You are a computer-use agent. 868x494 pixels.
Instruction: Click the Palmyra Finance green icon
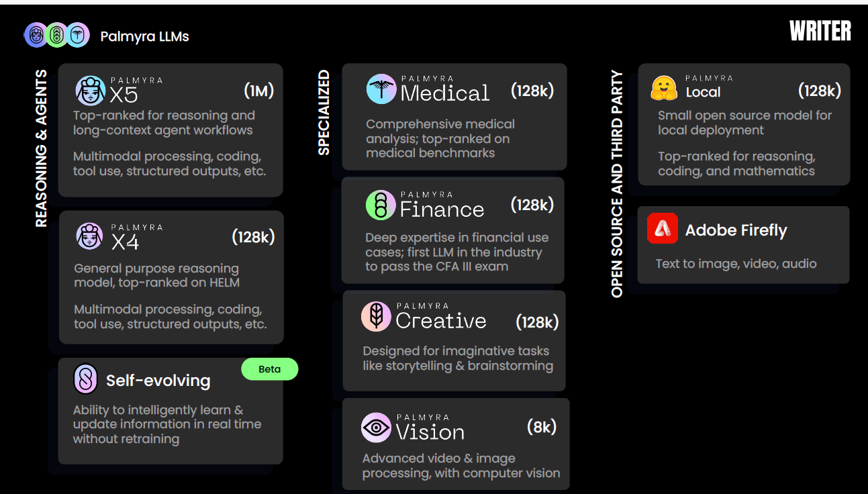tap(381, 205)
